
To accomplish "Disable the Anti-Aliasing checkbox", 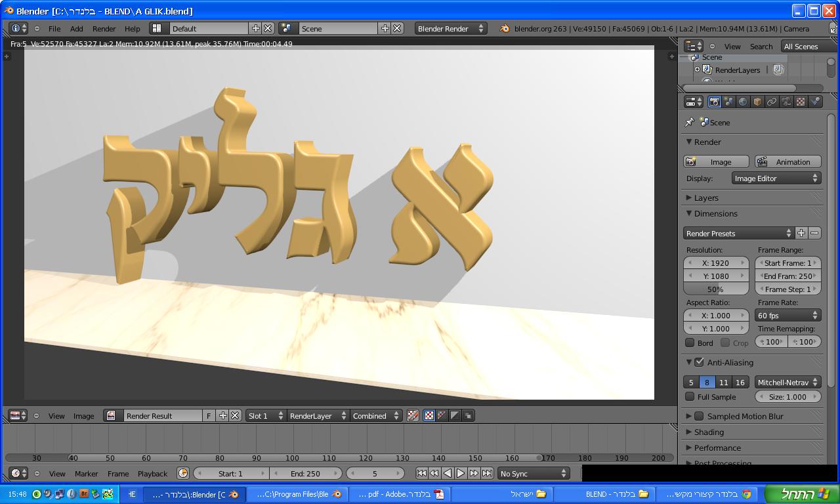I will point(700,362).
